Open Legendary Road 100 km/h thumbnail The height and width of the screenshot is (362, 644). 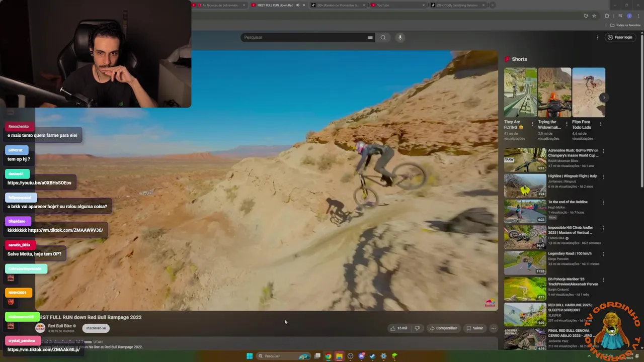click(x=525, y=262)
